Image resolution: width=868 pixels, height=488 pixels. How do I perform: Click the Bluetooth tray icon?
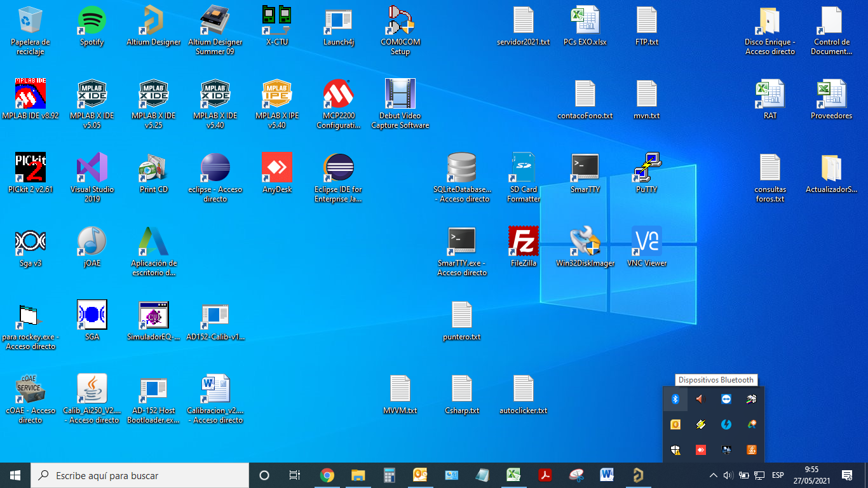675,399
